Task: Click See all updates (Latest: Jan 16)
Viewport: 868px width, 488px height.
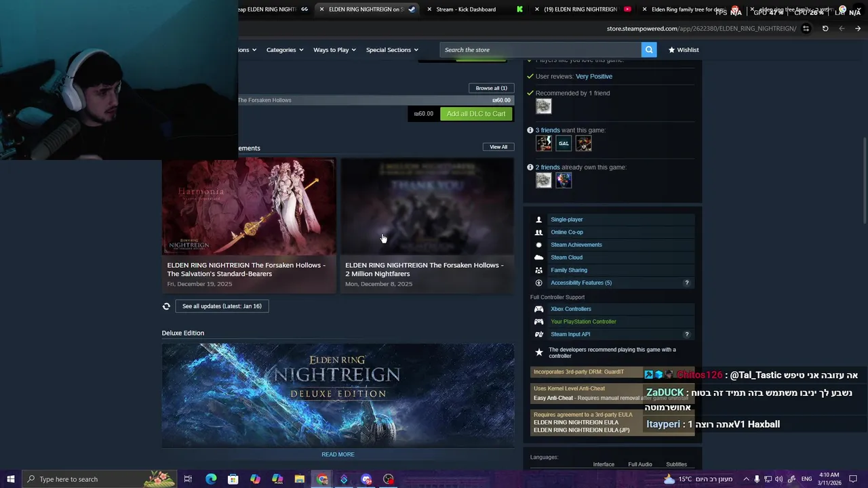Action: (x=222, y=306)
